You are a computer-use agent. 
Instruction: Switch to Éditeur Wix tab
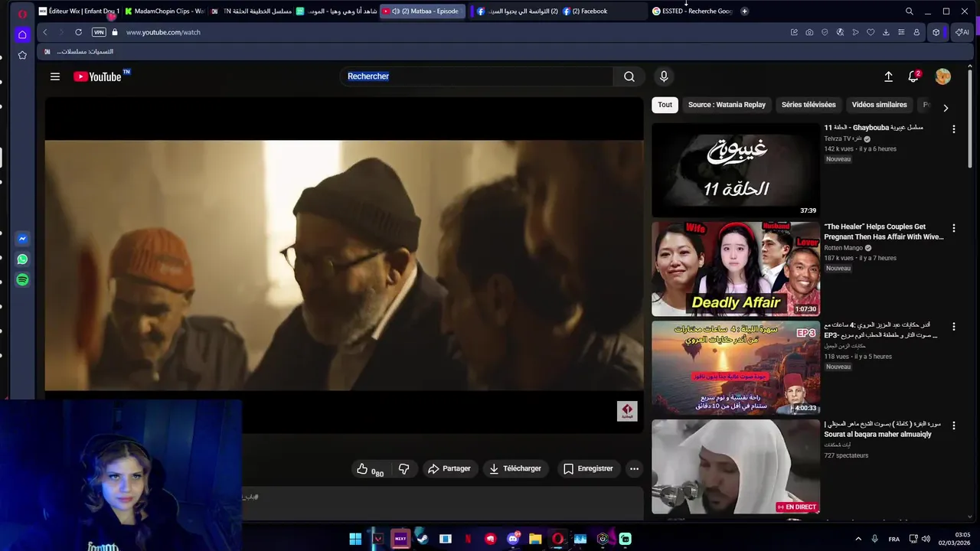pyautogui.click(x=79, y=11)
